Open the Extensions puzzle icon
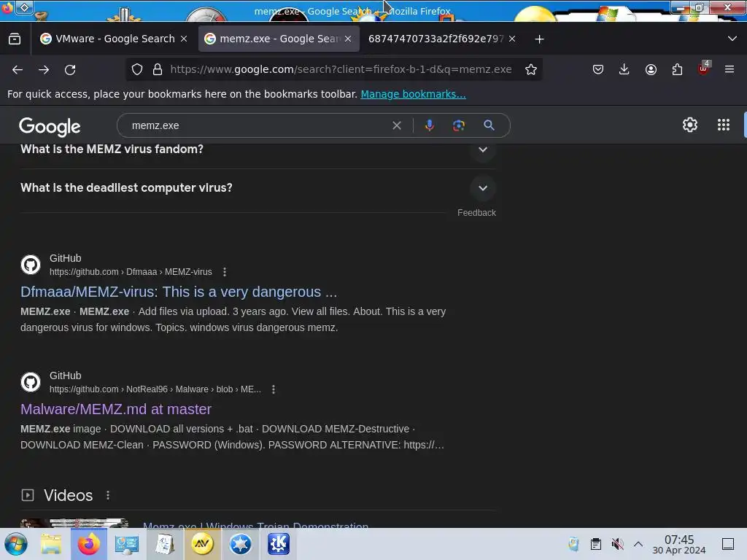 677,69
